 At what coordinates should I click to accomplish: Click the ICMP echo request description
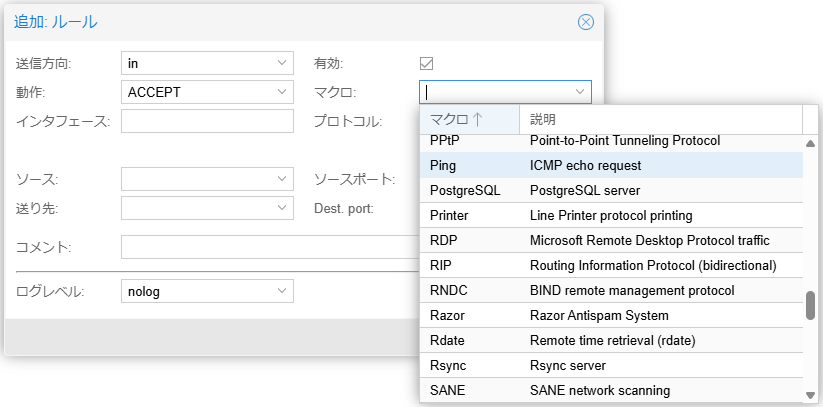tap(586, 165)
